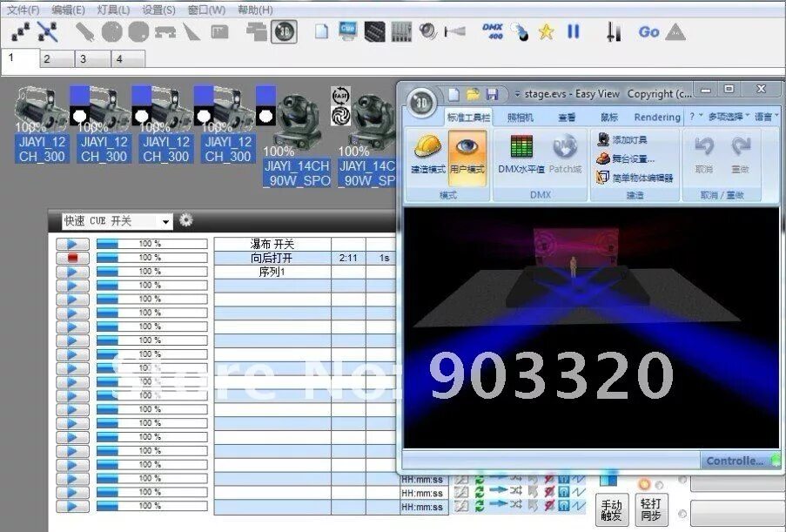The height and width of the screenshot is (532, 786).
Task: Open the DMX水平值 levels panel
Action: click(521, 156)
